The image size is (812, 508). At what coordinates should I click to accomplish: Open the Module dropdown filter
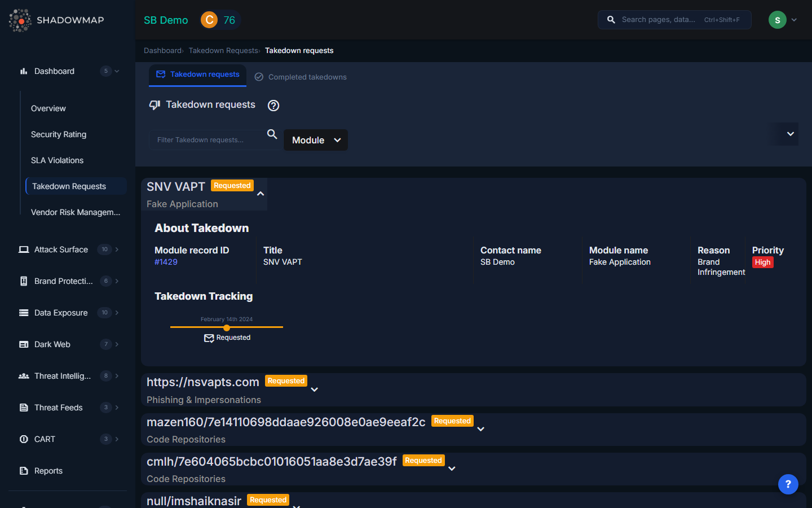pos(315,140)
